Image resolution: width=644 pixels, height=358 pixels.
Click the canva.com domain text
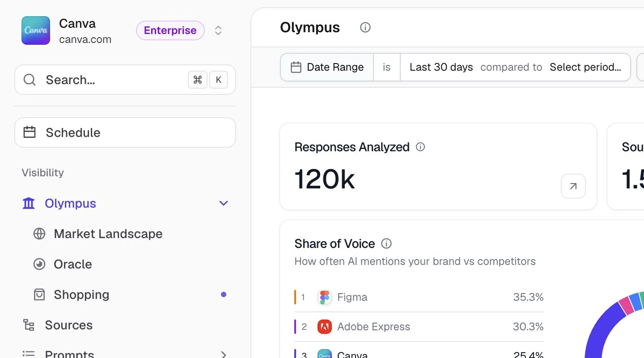pos(85,39)
